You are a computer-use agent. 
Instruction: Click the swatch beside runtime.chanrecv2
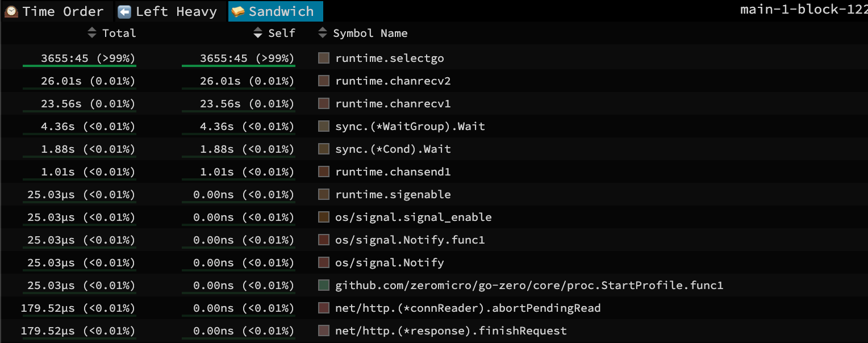pyautogui.click(x=324, y=81)
